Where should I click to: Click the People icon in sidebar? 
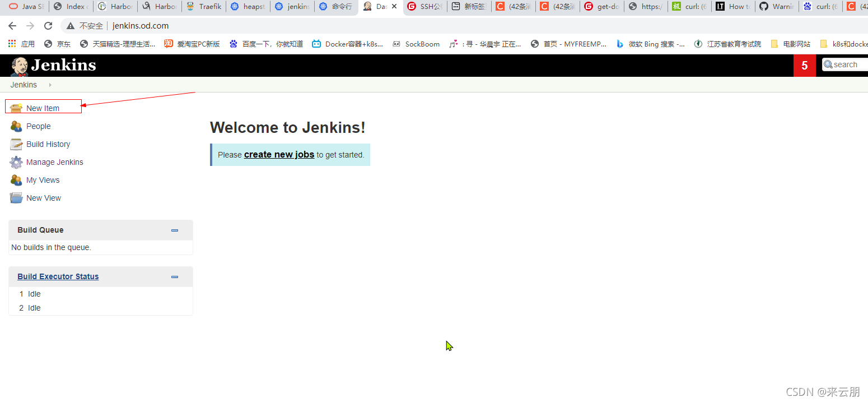[16, 126]
